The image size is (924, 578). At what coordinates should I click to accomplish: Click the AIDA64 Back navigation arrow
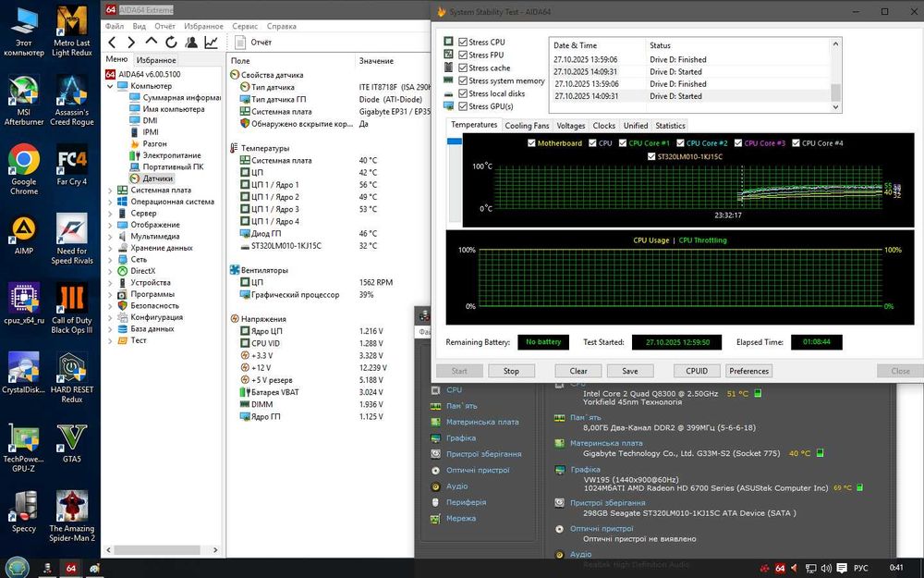click(x=113, y=42)
